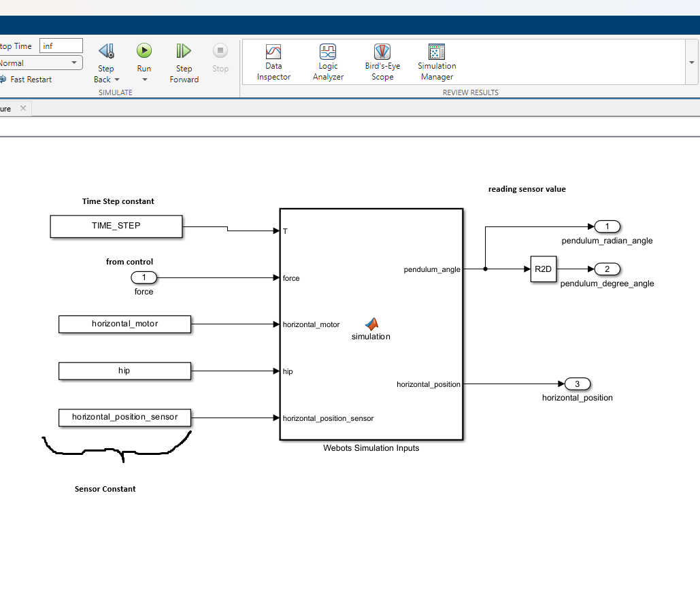Click the Stop Time input field

61,46
